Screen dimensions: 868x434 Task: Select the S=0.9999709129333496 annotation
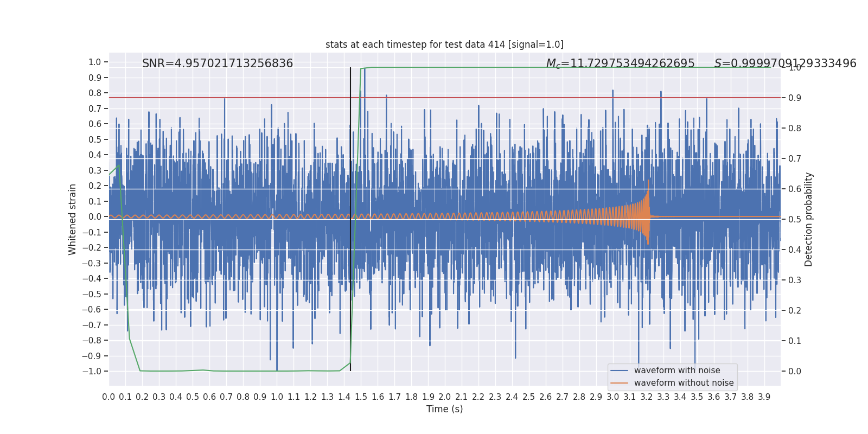pyautogui.click(x=786, y=63)
